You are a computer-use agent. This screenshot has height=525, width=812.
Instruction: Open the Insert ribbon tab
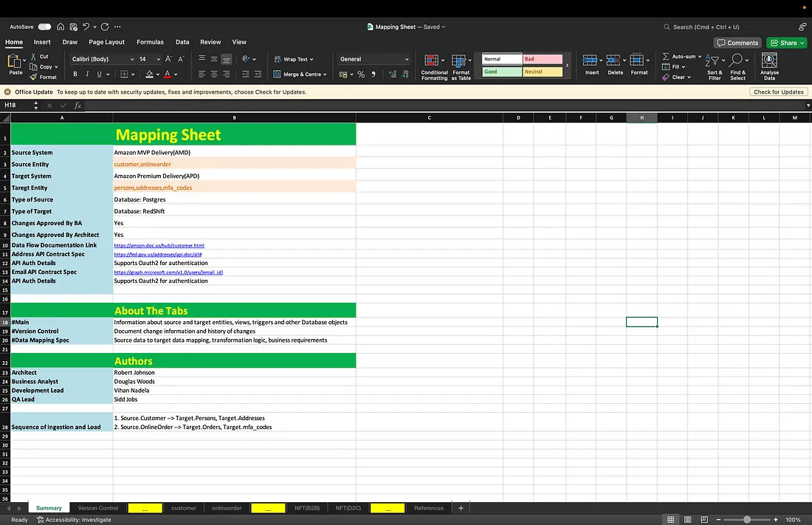pos(42,42)
